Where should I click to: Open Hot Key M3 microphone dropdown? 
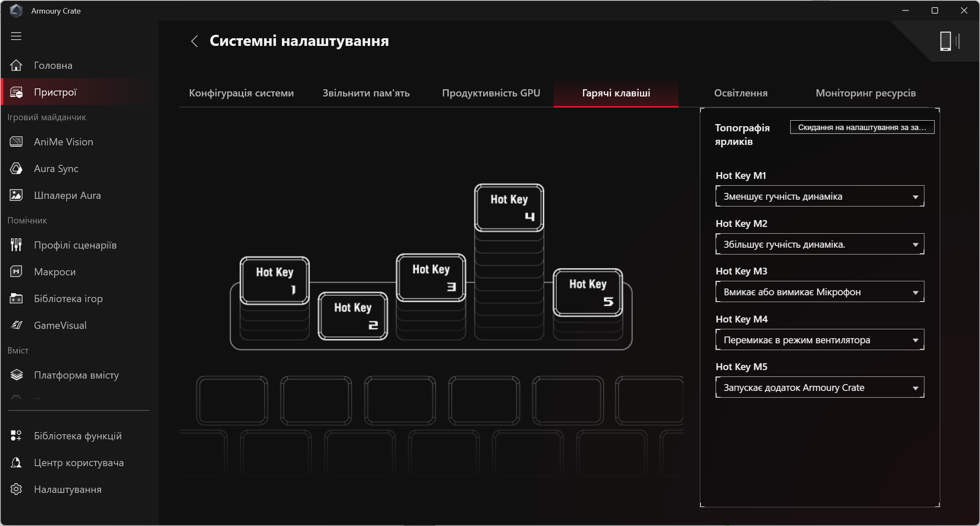(x=819, y=292)
